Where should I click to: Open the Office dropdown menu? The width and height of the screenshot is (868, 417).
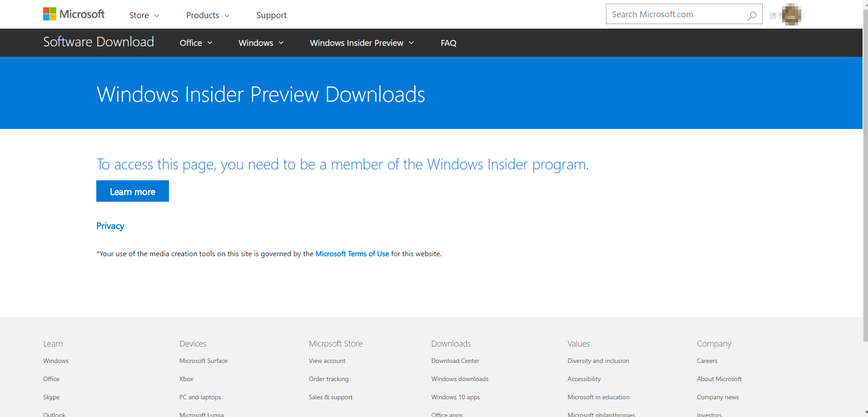196,43
